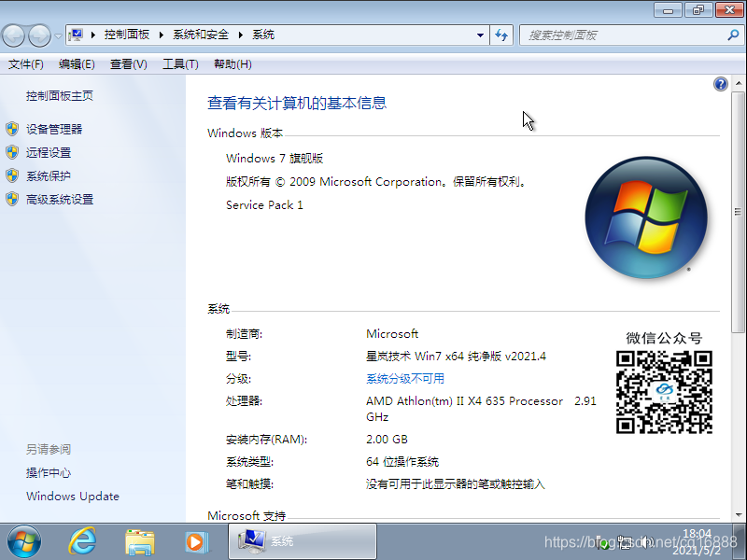The image size is (747, 560).
Task: Click the Back navigation arrow
Action: click(14, 35)
